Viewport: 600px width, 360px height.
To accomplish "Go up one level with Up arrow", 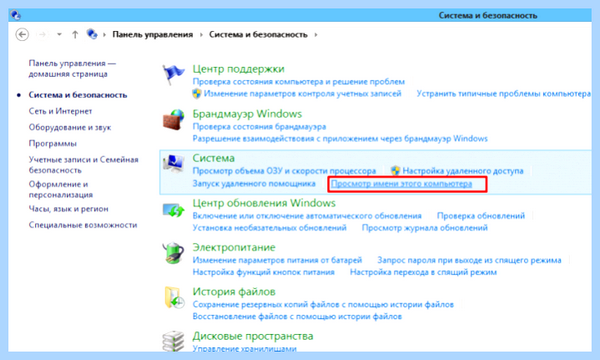I will (x=75, y=35).
